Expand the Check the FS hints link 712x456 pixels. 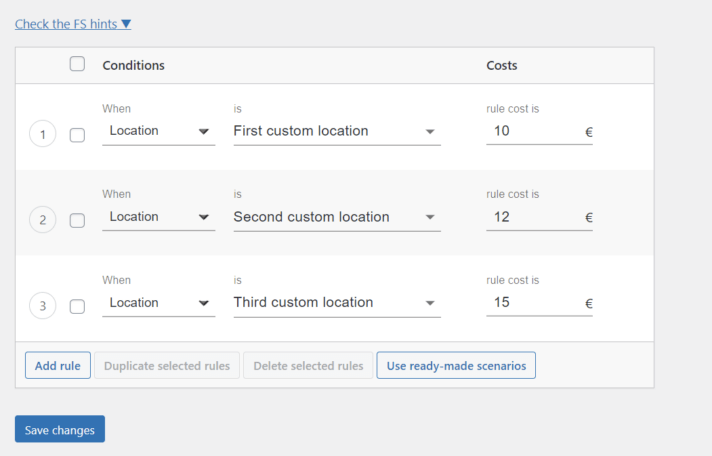(73, 23)
